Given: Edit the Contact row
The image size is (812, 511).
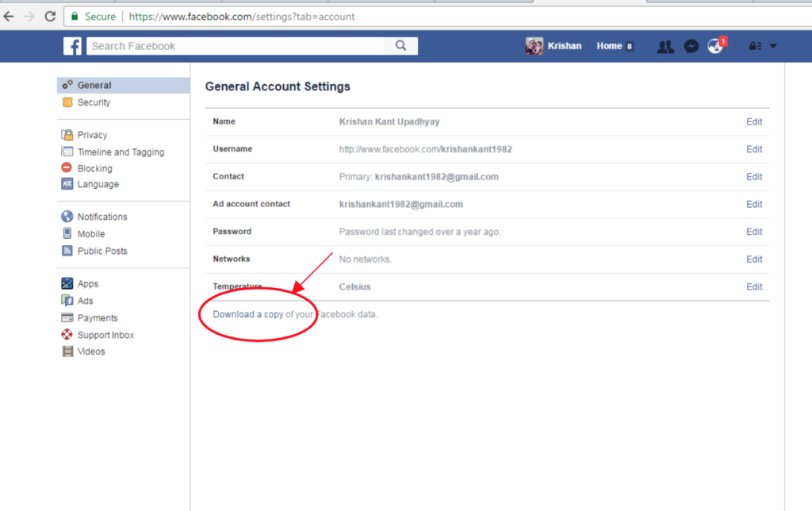Looking at the screenshot, I should click(x=754, y=177).
